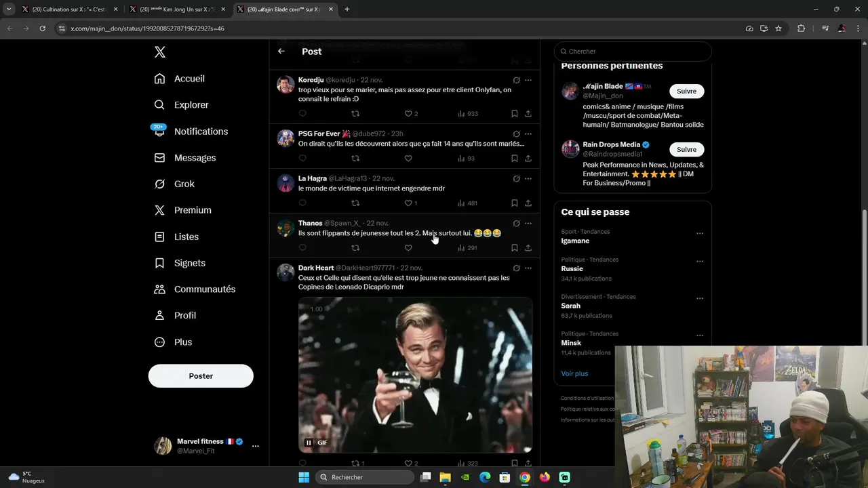Switch to the Kim Jong Un browser tab
868x488 pixels.
[x=178, y=9]
